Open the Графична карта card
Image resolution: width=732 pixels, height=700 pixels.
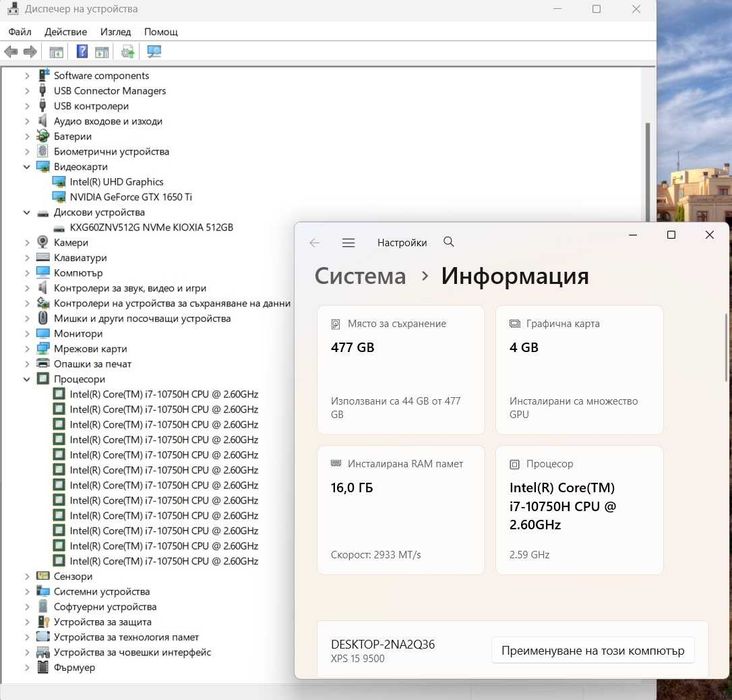click(579, 370)
